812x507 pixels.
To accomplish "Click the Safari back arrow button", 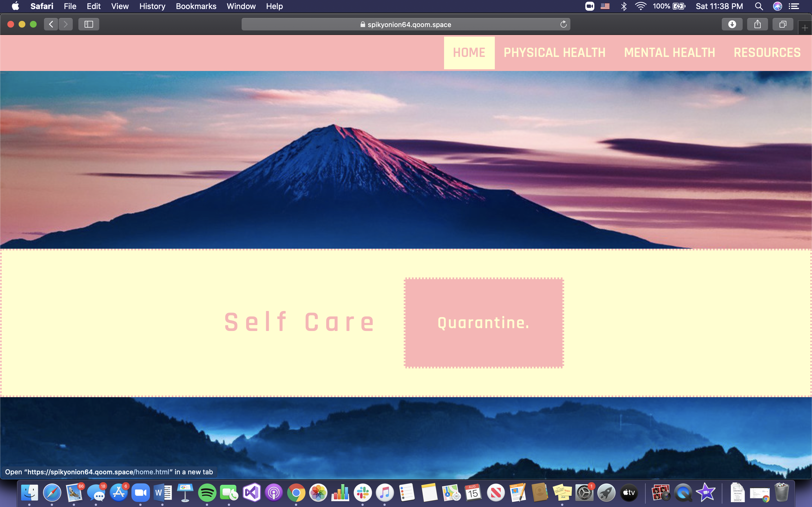I will [51, 24].
